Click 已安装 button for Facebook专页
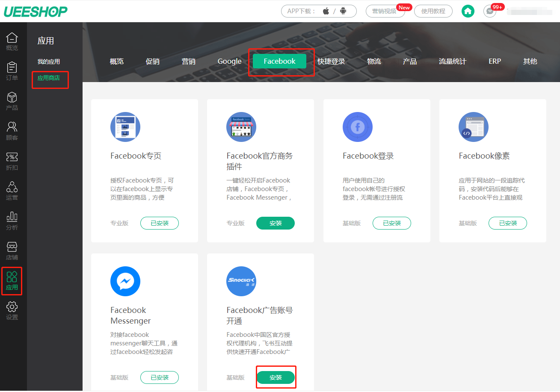The width and height of the screenshot is (560, 392). (x=160, y=223)
